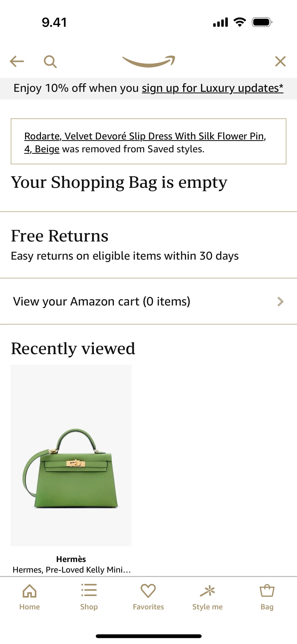
Task: Tap the back arrow icon
Action: (x=17, y=61)
